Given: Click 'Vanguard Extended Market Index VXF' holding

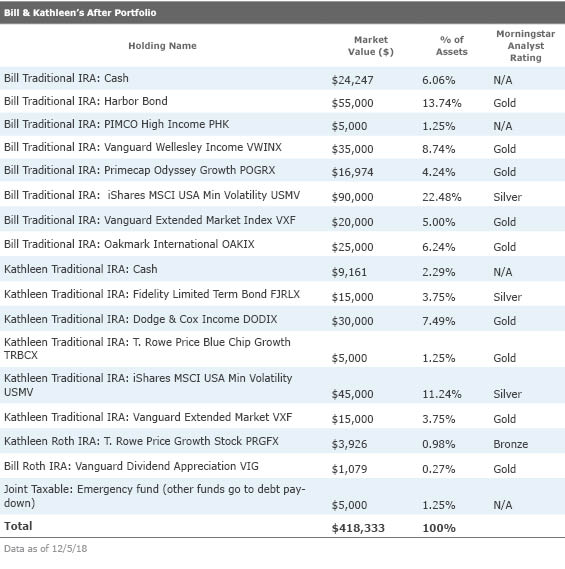Looking at the screenshot, I should point(200,220).
